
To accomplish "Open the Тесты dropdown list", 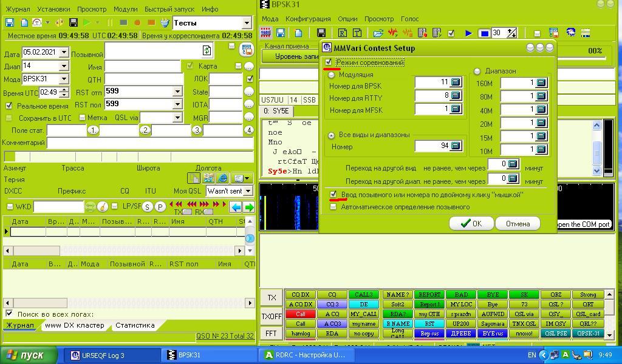I will [246, 23].
